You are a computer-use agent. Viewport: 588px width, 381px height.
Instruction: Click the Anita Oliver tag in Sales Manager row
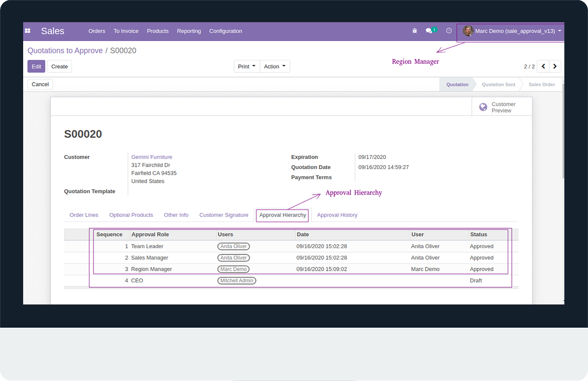pos(234,258)
